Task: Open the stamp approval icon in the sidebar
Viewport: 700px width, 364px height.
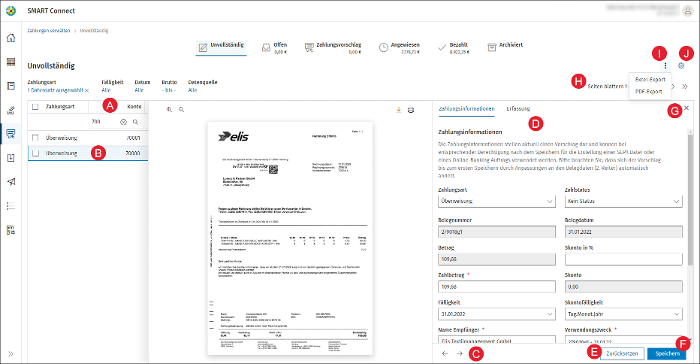Action: point(11,110)
